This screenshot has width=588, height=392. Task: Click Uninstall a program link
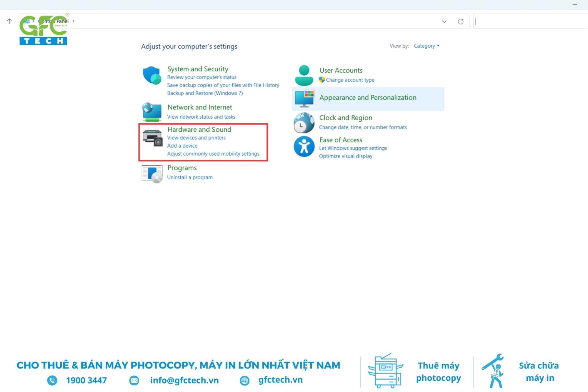(x=189, y=177)
